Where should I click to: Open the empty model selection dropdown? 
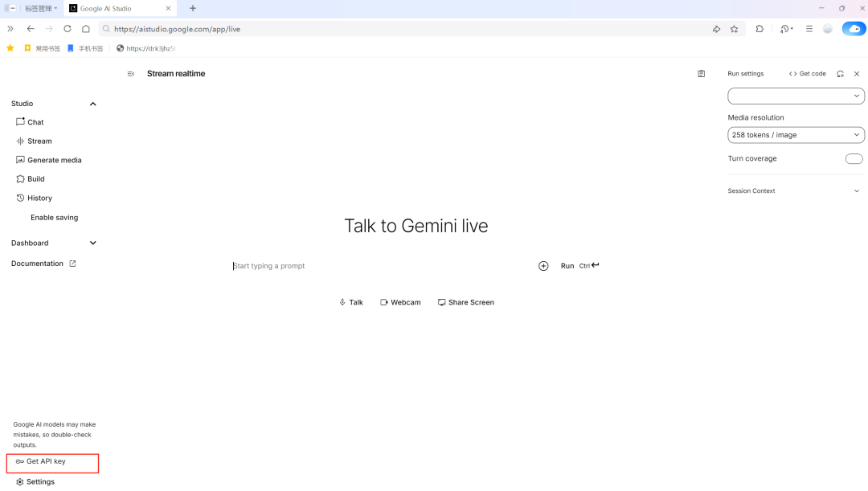[x=796, y=96]
